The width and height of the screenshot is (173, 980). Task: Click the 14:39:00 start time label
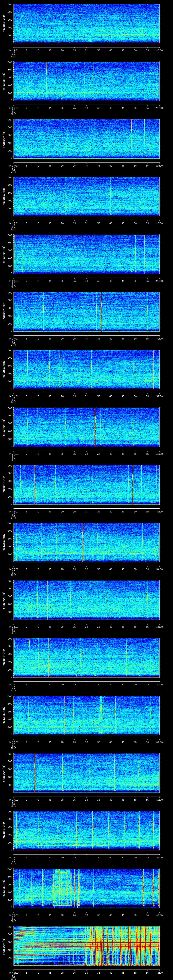tap(13, 915)
